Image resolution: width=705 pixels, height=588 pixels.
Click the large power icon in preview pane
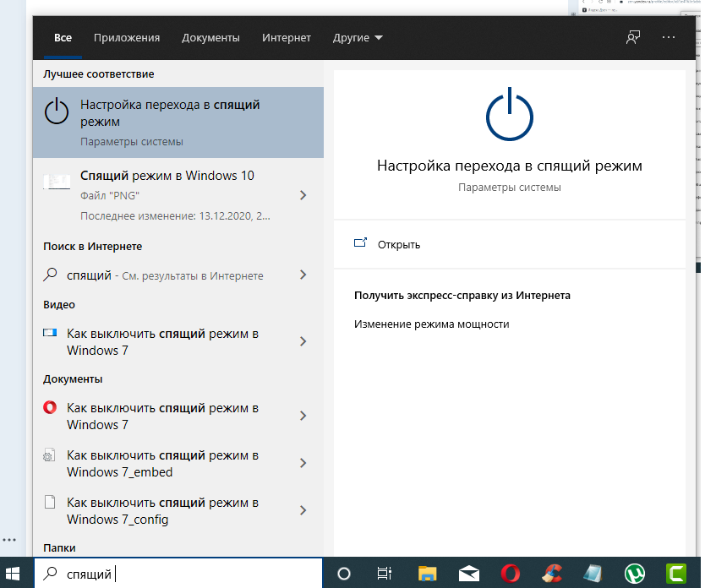point(510,114)
